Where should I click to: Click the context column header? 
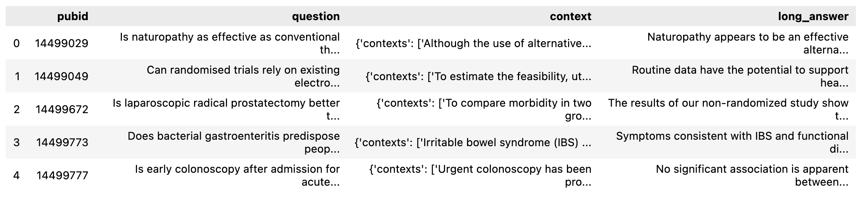[570, 16]
